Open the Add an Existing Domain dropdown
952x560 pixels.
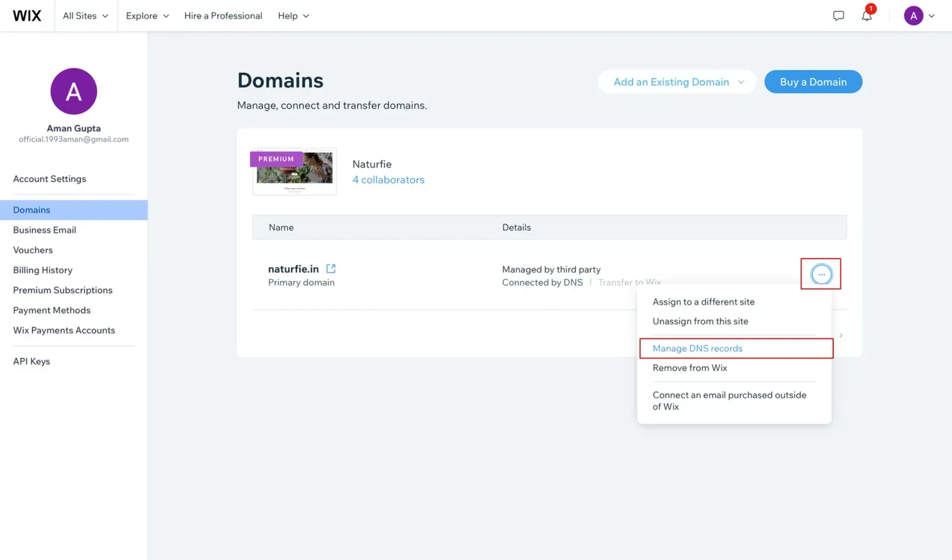point(678,82)
